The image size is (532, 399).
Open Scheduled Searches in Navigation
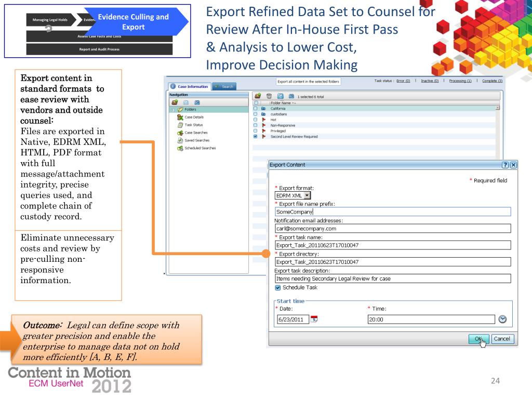200,148
